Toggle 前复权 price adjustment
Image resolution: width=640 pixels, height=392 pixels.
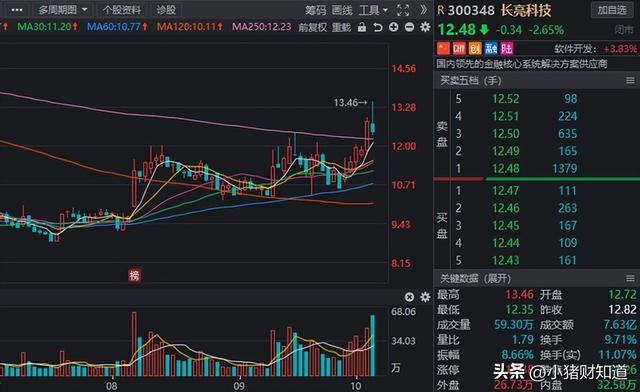pos(312,27)
